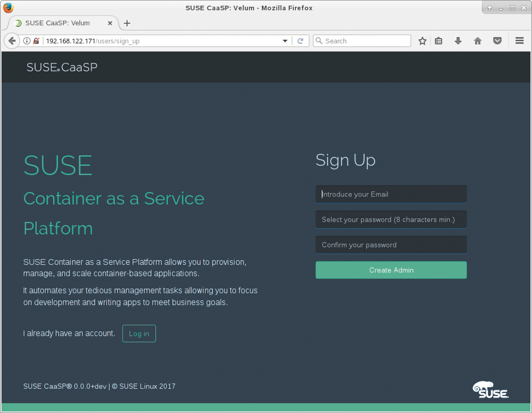Click the Log in button
Screen dimensions: 532x413
click(139, 334)
